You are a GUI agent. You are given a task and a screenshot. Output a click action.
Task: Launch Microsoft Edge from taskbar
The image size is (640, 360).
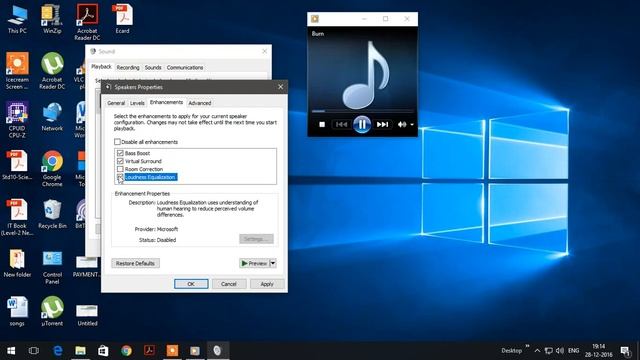[x=58, y=351]
